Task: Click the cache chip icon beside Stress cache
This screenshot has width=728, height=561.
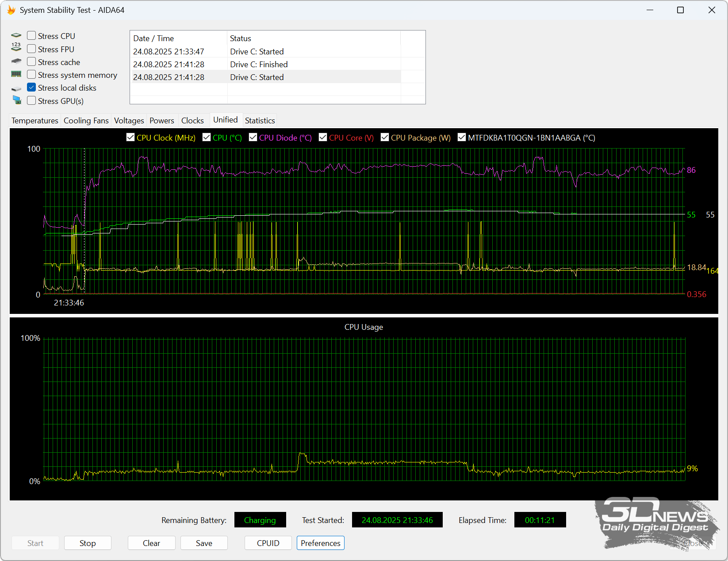Action: [16, 61]
